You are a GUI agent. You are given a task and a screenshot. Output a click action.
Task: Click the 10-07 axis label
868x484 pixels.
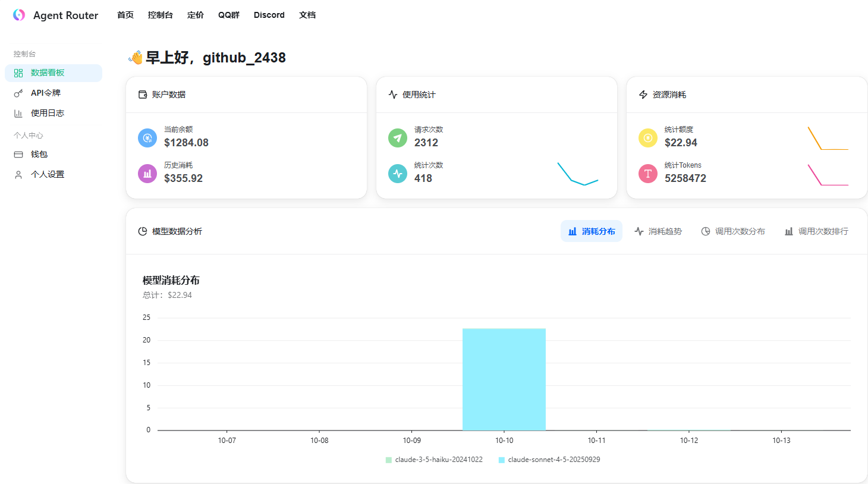(227, 441)
